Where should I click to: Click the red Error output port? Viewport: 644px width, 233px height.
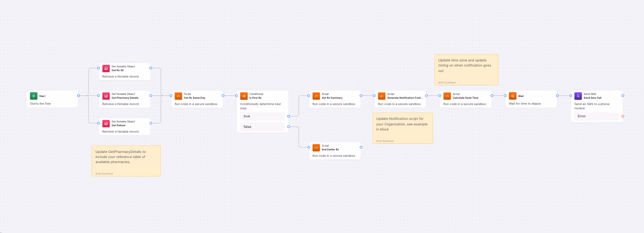pyautogui.click(x=623, y=116)
